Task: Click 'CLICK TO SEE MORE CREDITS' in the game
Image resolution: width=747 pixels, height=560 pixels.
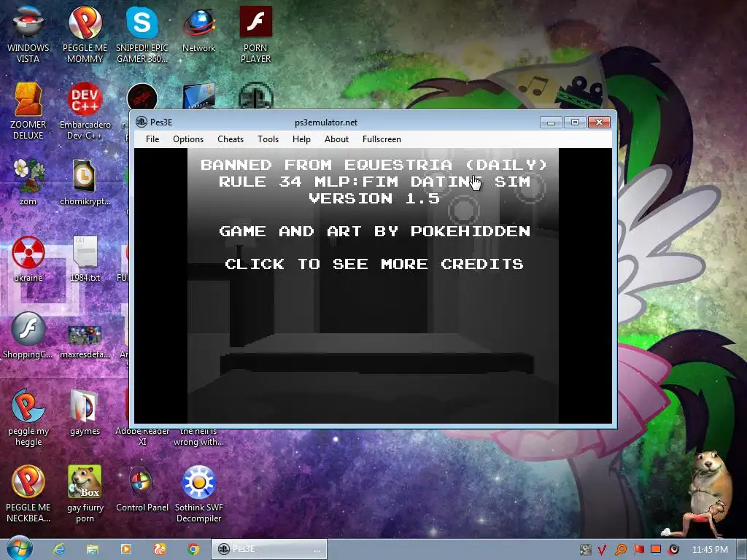Action: 374,264
